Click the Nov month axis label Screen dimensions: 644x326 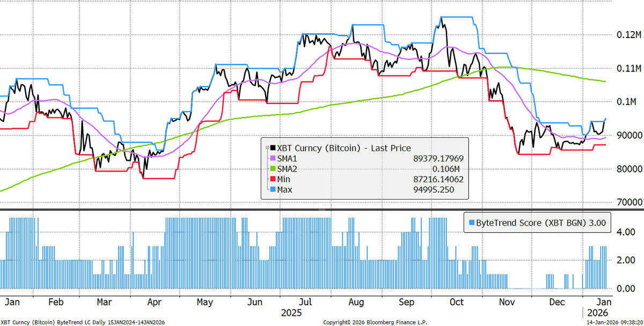pyautogui.click(x=508, y=302)
